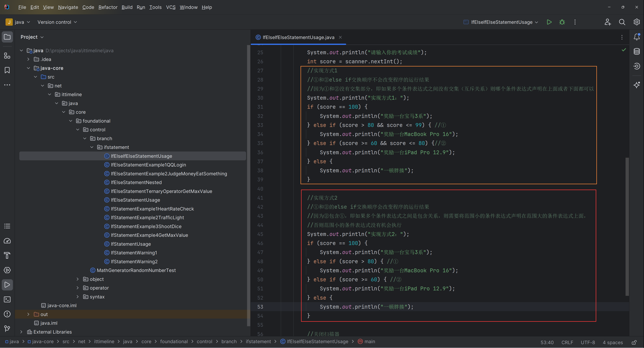
Task: Click the project tree vertical scrollbar
Action: pos(248,185)
